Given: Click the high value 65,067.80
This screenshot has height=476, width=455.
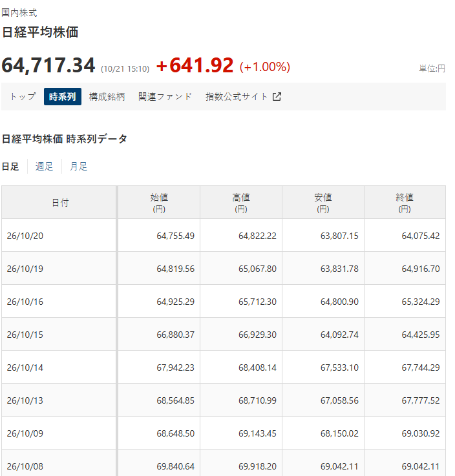Looking at the screenshot, I should click(x=258, y=269).
